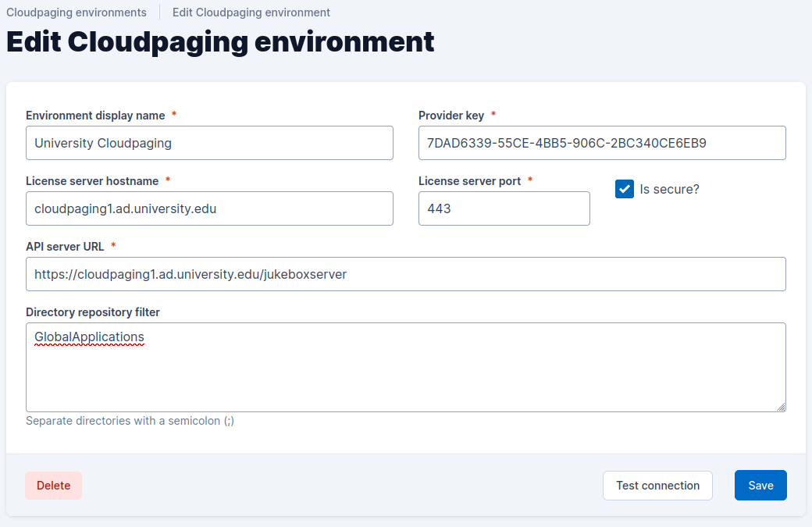Go back to Cloudpaging environments breadcrumb

[77, 12]
